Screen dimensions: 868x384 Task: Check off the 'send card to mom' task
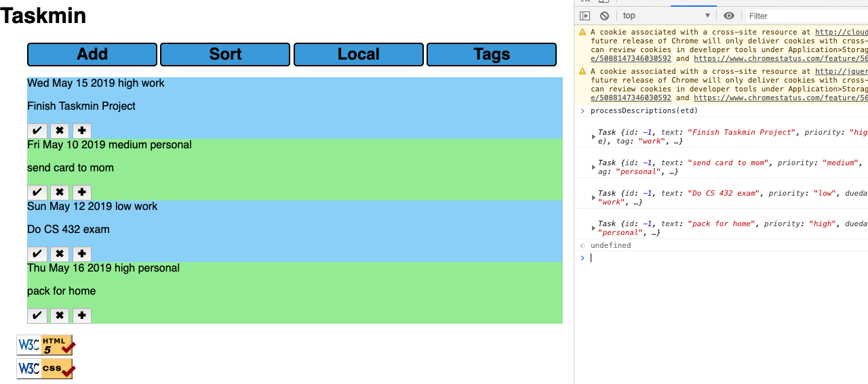(37, 193)
